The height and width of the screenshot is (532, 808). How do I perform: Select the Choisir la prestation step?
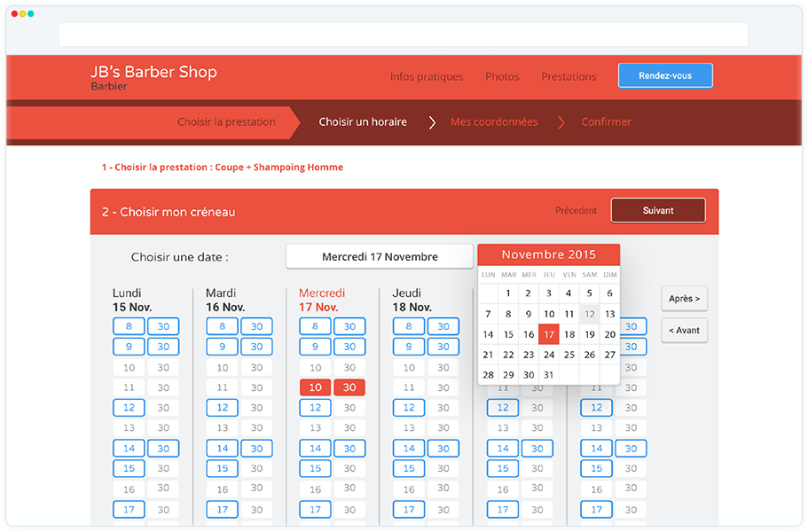point(226,122)
